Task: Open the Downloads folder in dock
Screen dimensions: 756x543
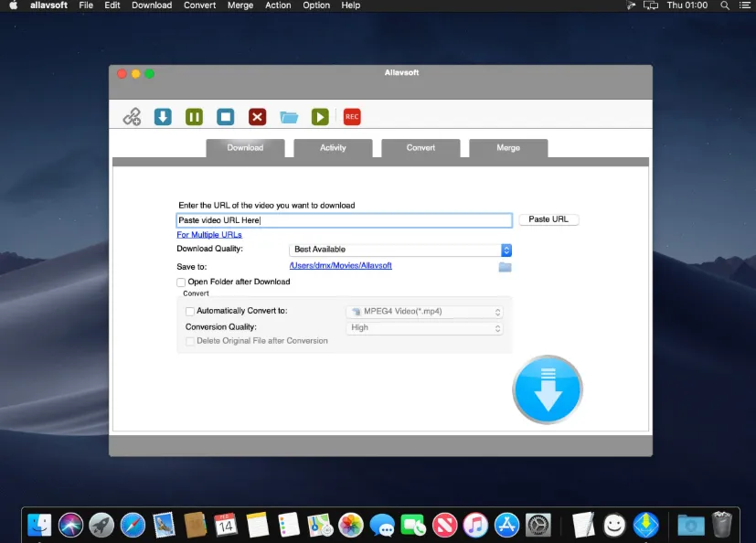Action: pos(690,525)
